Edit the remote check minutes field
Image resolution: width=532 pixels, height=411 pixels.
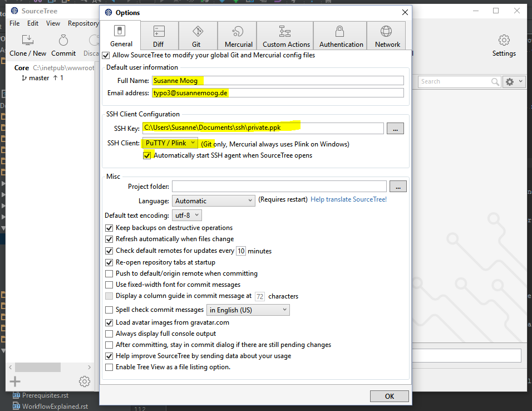[x=241, y=251]
